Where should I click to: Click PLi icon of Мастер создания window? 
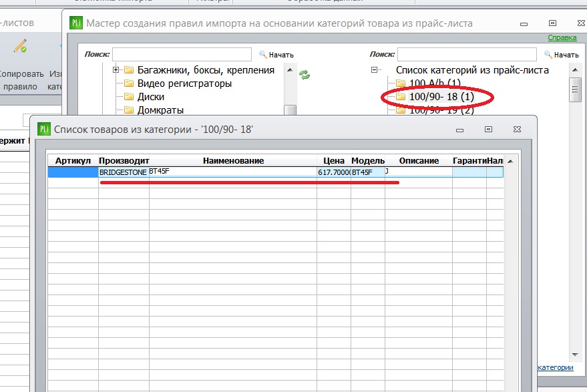[x=76, y=23]
